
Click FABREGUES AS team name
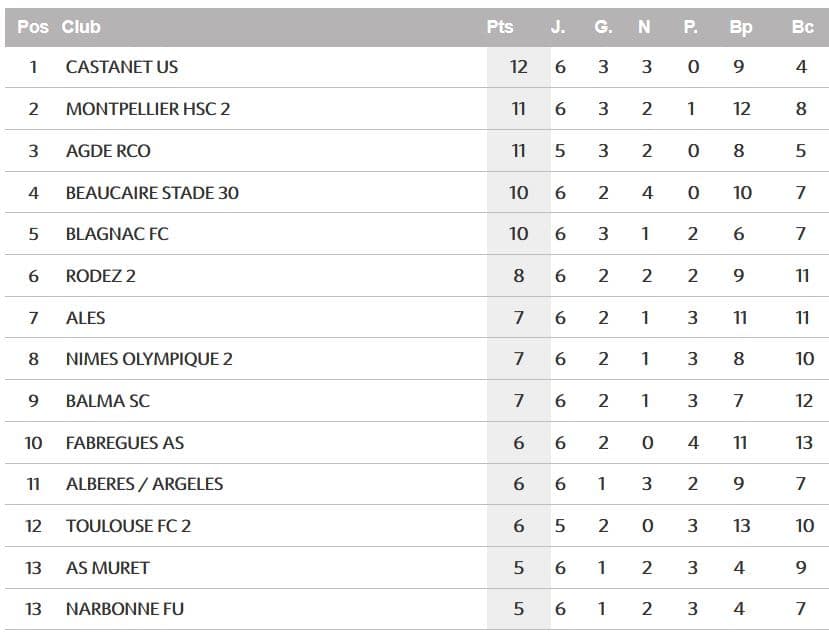click(125, 443)
